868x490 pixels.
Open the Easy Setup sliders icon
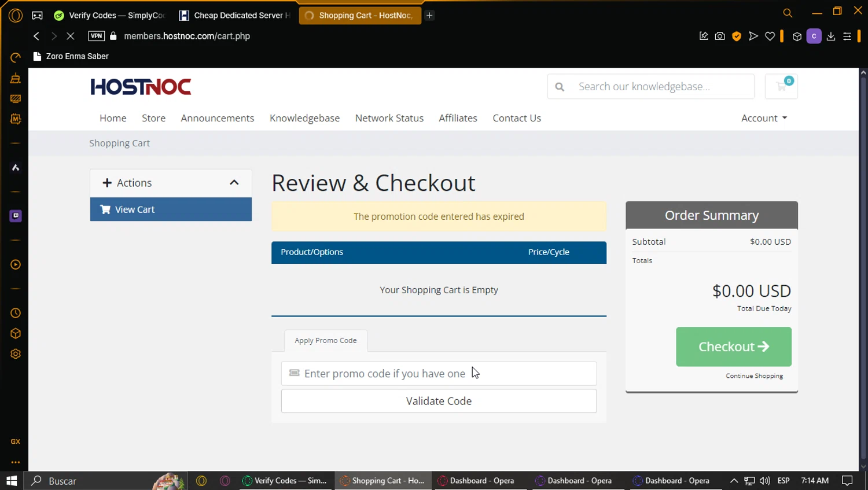click(x=847, y=36)
